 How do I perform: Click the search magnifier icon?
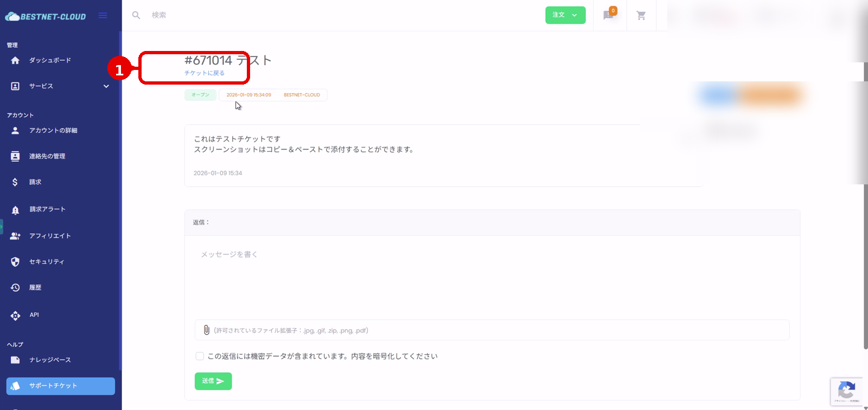136,15
